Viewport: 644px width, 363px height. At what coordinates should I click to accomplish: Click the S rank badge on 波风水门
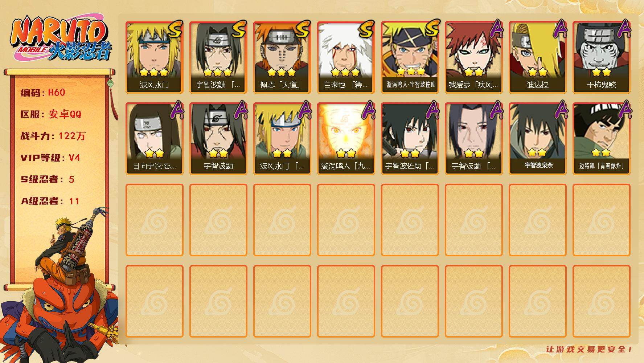(x=175, y=30)
